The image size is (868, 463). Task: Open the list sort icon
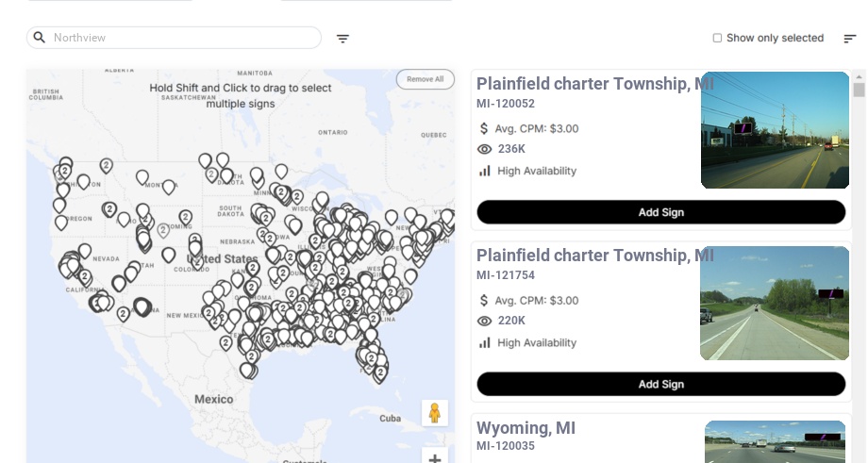[x=849, y=39]
